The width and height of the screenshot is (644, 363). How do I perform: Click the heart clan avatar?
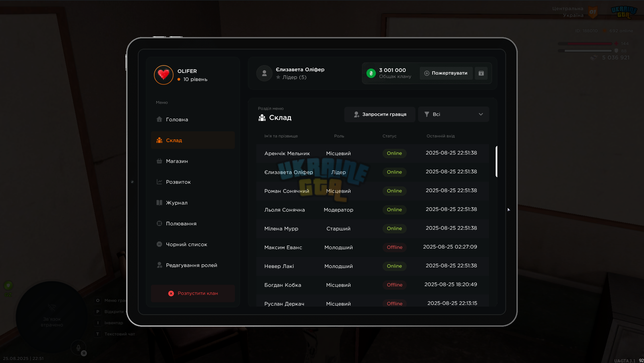[x=164, y=75]
